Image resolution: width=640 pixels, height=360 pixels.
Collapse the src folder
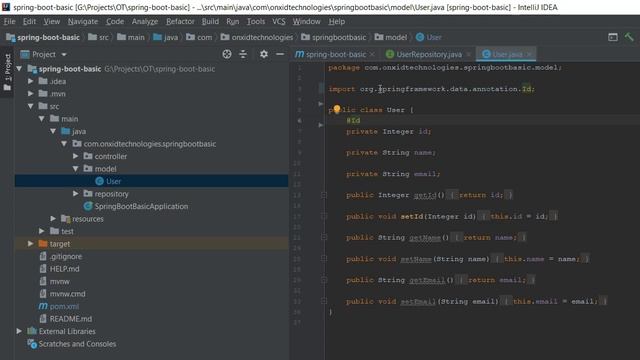[x=31, y=106]
